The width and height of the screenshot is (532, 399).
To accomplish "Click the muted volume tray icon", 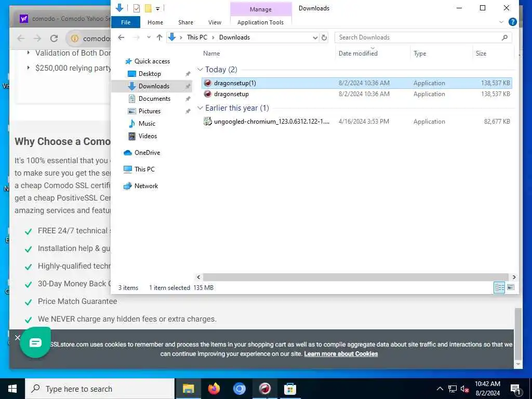I will click(465, 389).
